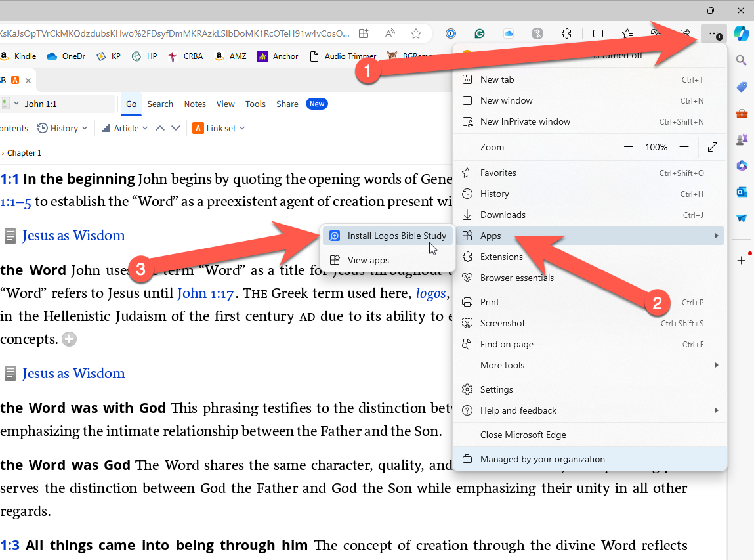This screenshot has width=754, height=560.
Task: Choose Screenshot from the menu
Action: [x=590, y=323]
